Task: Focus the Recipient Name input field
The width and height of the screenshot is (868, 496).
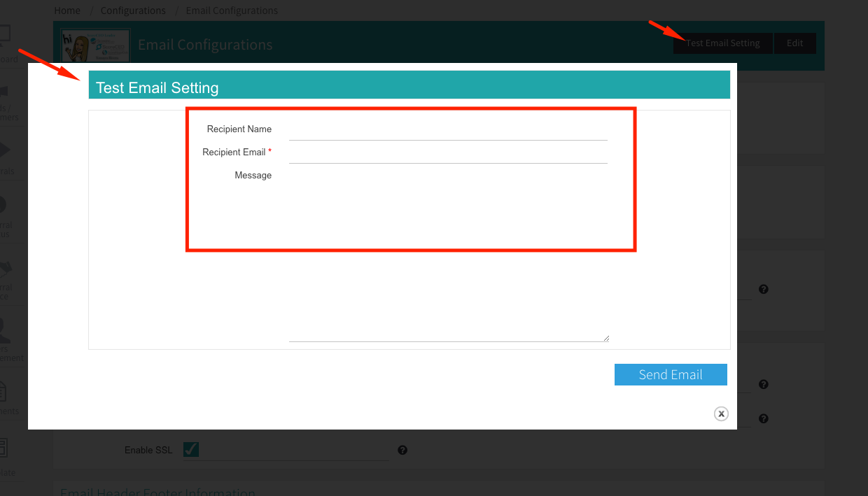Action: point(448,129)
